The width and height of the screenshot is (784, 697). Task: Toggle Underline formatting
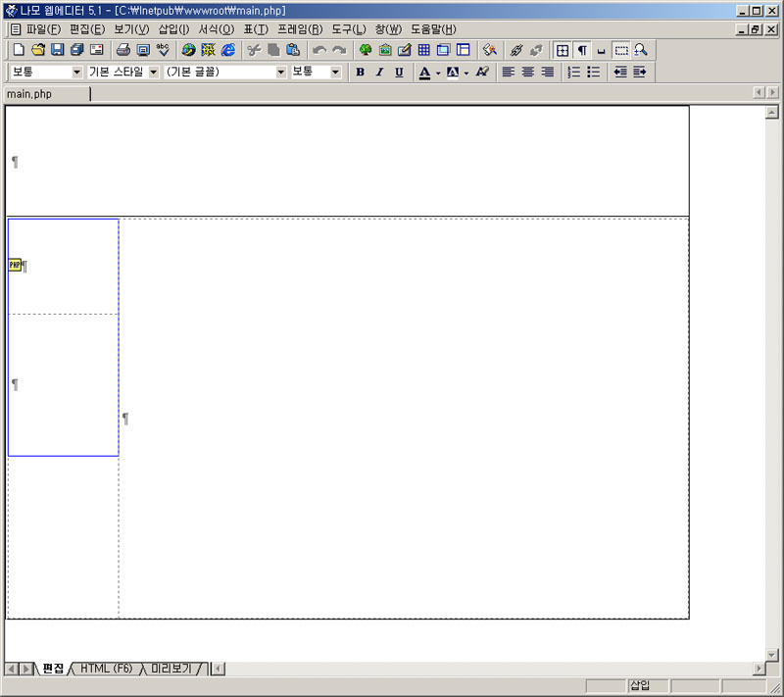(x=399, y=73)
